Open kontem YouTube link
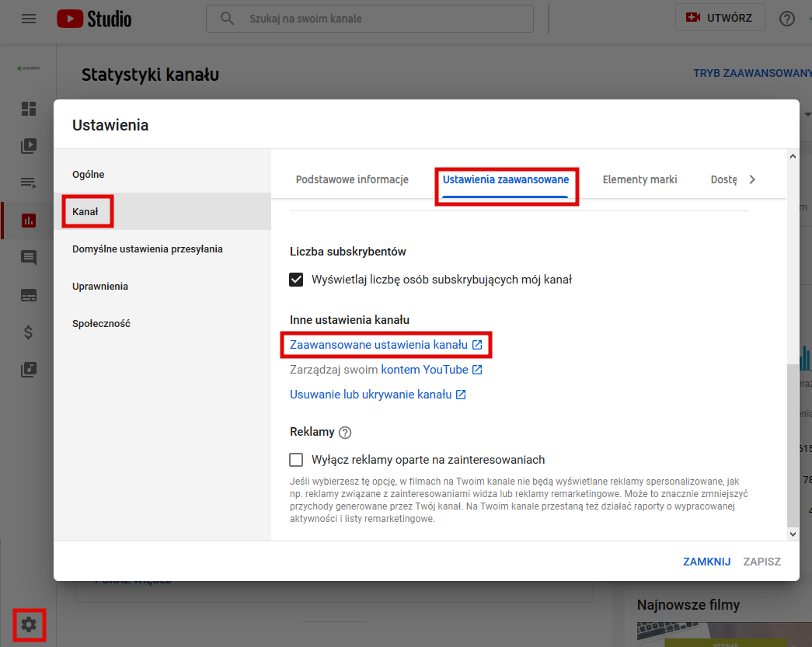 coord(424,370)
